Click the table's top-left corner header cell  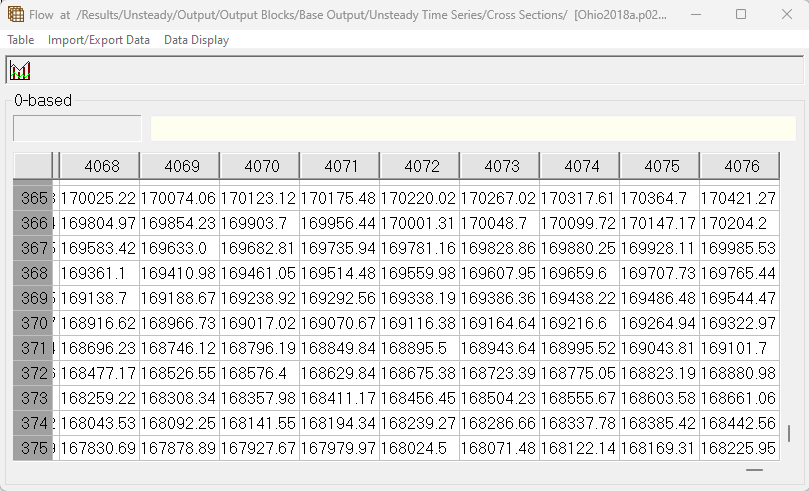[33, 166]
